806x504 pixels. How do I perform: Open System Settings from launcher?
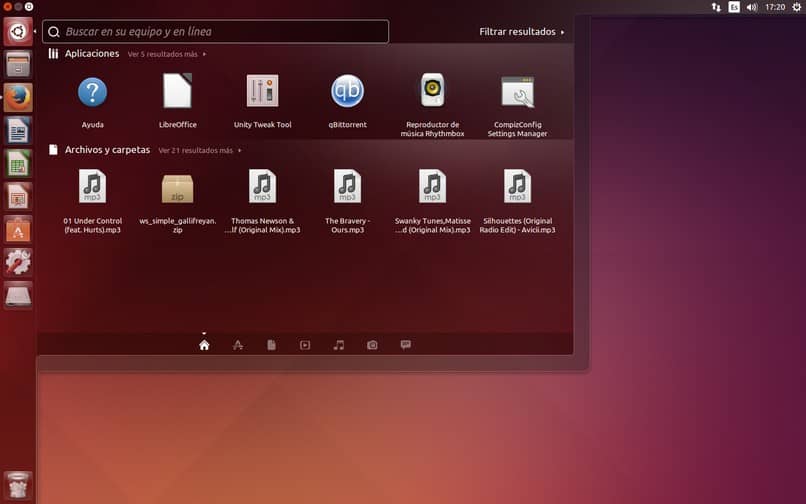[x=18, y=262]
